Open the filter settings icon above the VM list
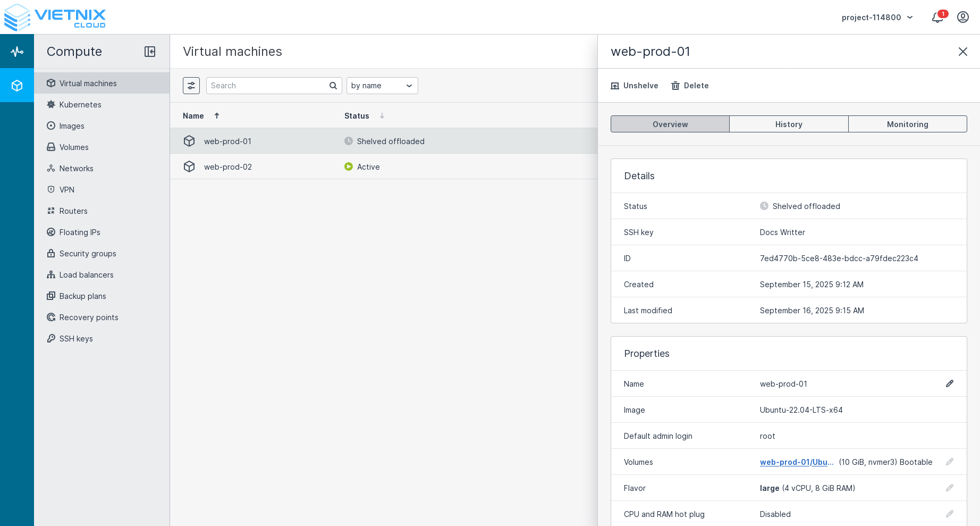 click(191, 85)
